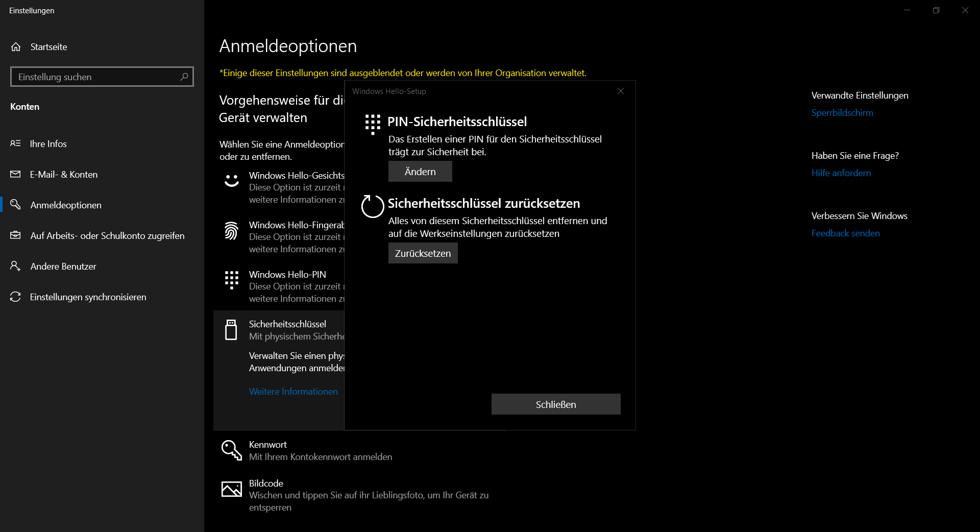Click the Startseite home icon
The image size is (980, 532).
click(16, 47)
